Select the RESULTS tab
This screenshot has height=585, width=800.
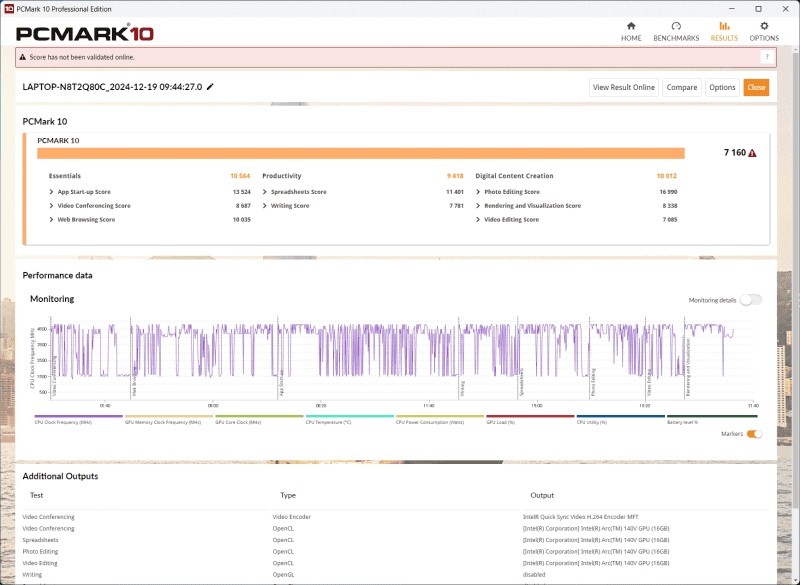click(x=724, y=33)
